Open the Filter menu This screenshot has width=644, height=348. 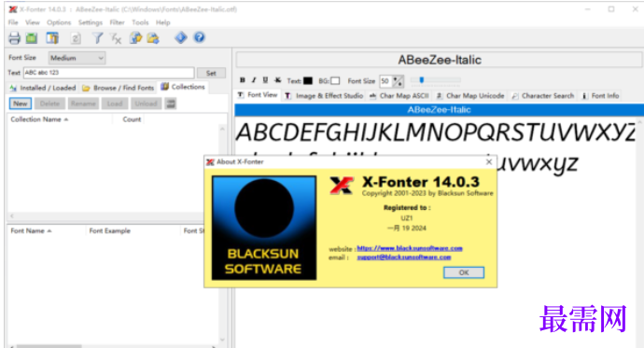pyautogui.click(x=117, y=22)
